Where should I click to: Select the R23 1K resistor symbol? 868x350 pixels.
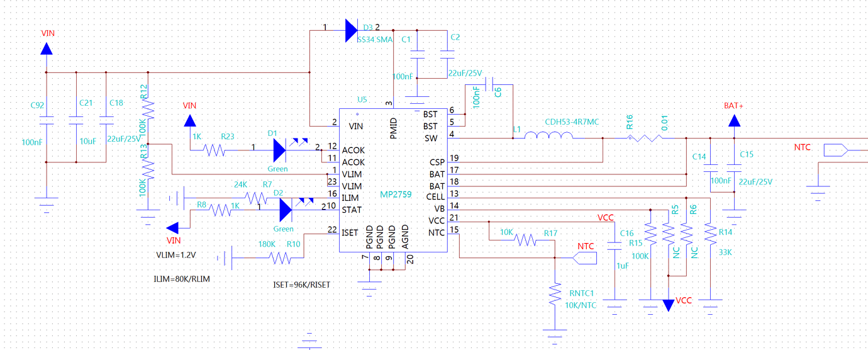216,150
